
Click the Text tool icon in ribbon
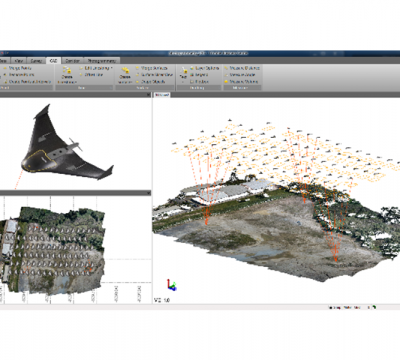(x=183, y=70)
